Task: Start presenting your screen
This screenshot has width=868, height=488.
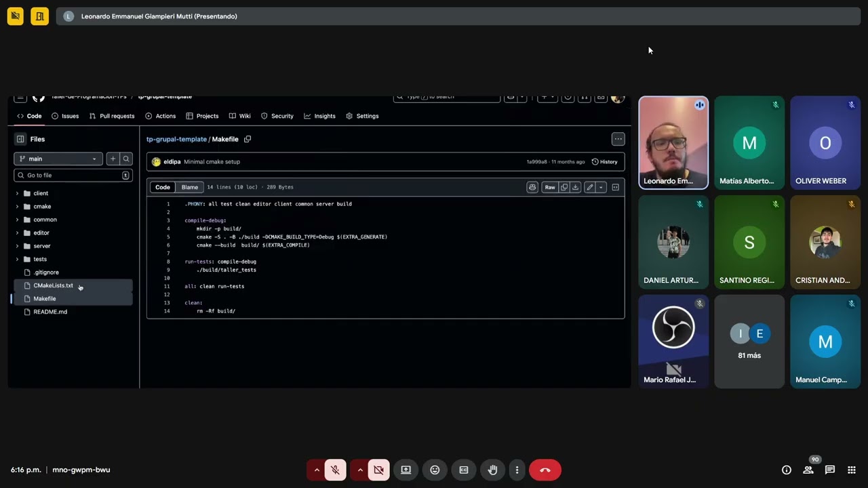Action: 406,470
